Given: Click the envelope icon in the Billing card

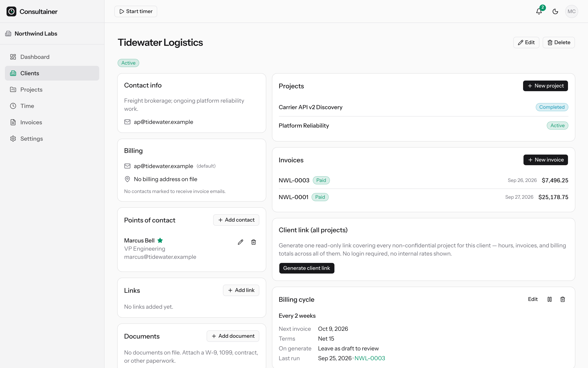Looking at the screenshot, I should pos(127,166).
